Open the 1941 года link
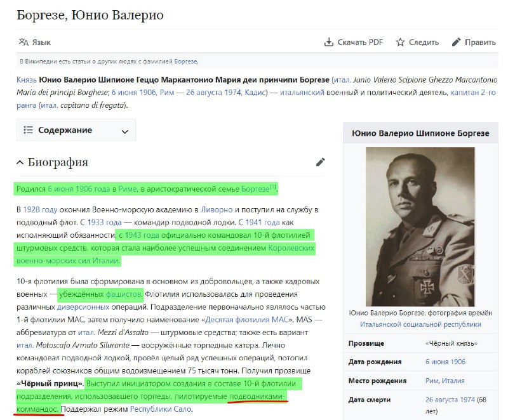 (262, 222)
